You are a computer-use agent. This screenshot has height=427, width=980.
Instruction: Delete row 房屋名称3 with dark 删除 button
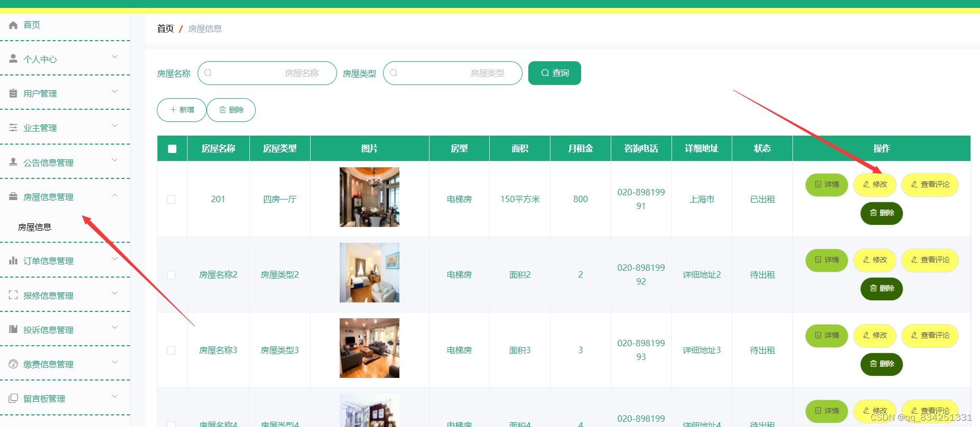click(x=882, y=364)
